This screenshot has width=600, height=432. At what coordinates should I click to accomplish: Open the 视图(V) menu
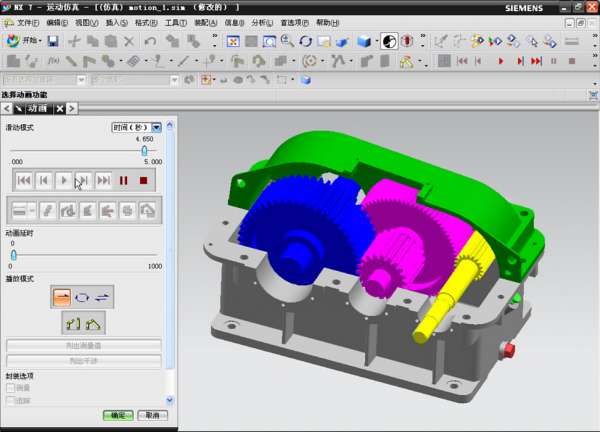(x=86, y=23)
